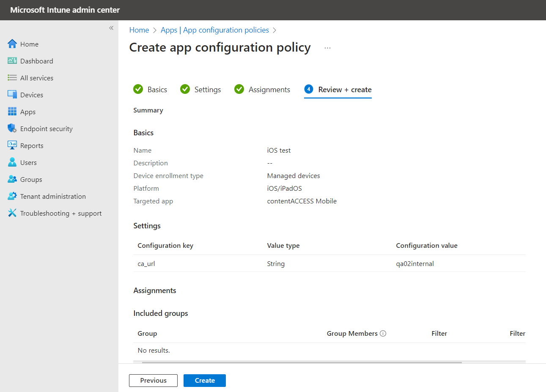
Task: Open the Apps grid icon
Action: [12, 112]
